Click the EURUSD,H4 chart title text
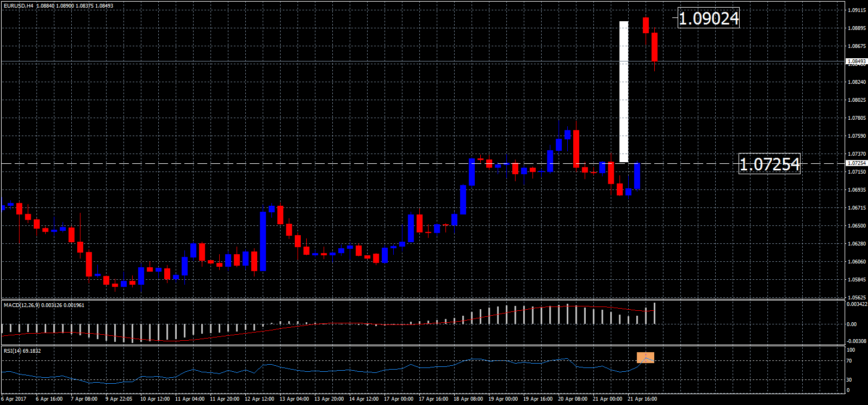 18,6
